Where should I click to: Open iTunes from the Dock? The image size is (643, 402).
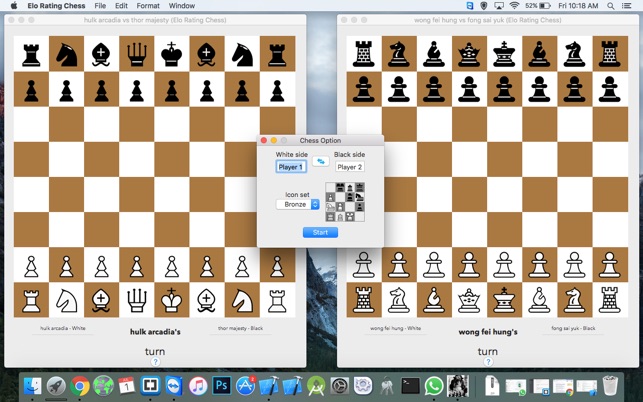(198, 386)
